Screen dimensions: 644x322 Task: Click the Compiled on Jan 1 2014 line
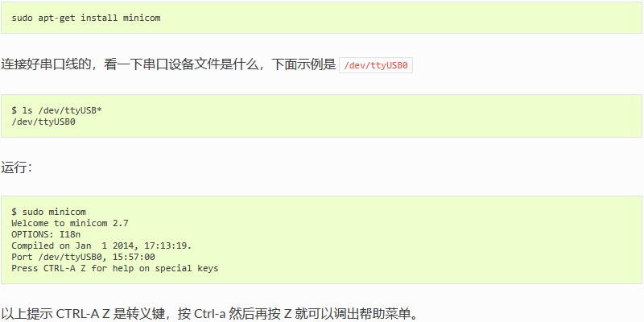coord(101,246)
